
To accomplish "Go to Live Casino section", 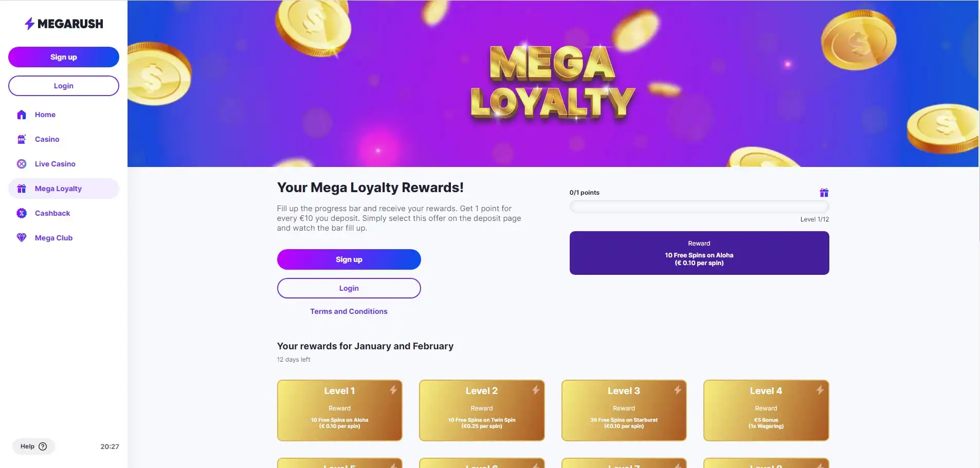I will tap(55, 164).
